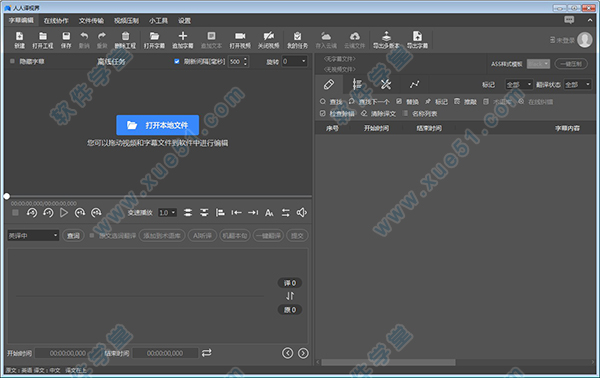The width and height of the screenshot is (600, 378).
Task: Open the translation status dropdown beside 查词
Action: [x=33, y=236]
